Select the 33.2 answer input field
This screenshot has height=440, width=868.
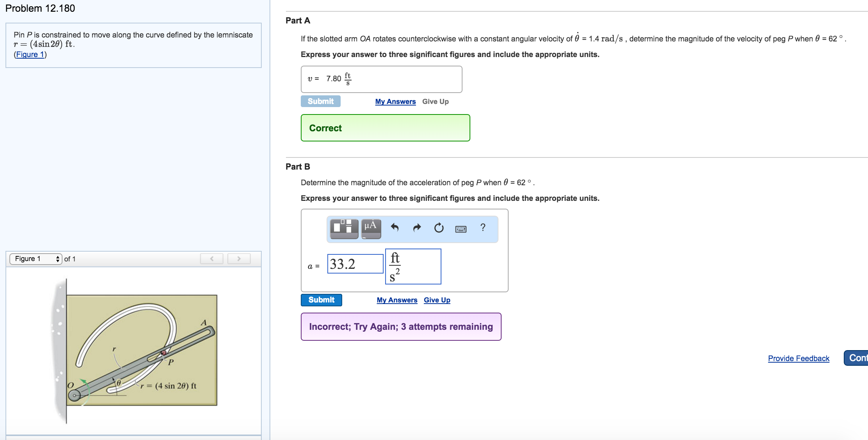click(x=355, y=263)
